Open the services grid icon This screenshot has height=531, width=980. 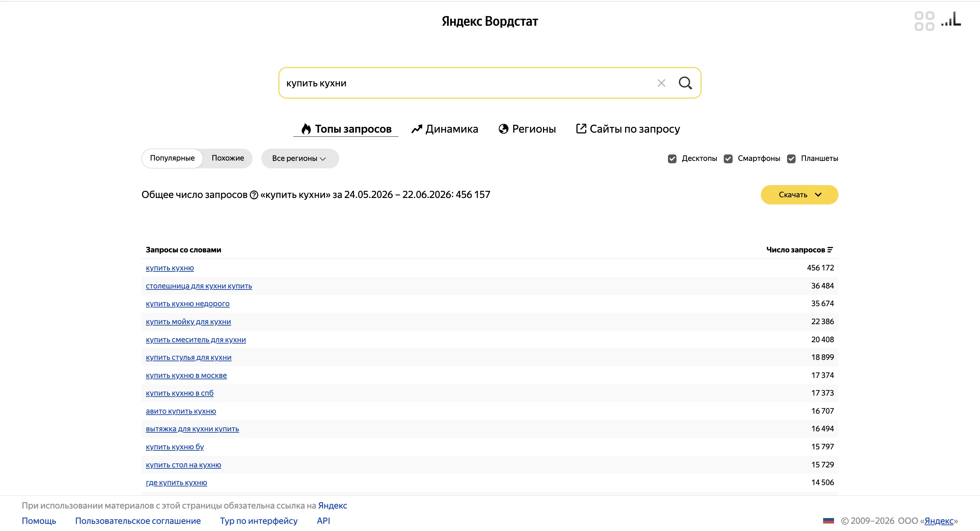click(924, 21)
